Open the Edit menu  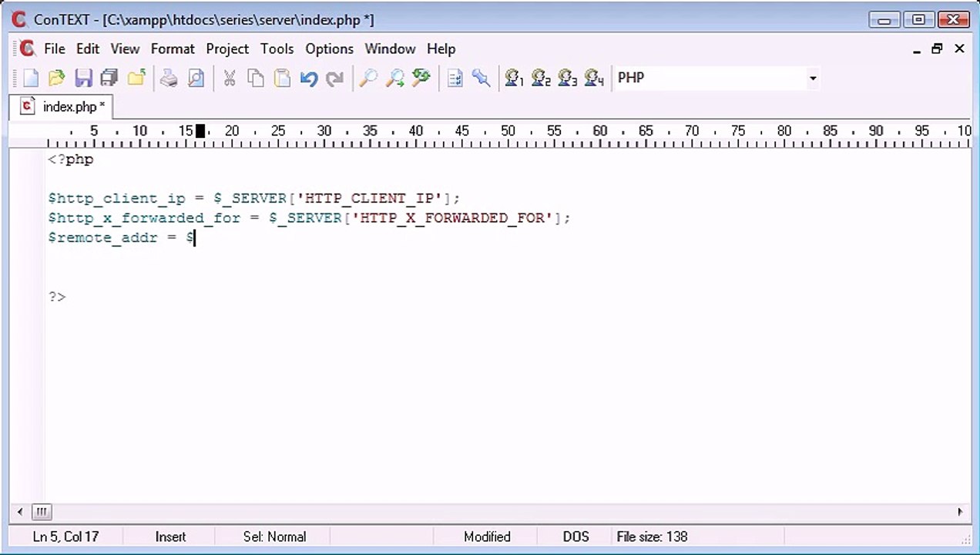88,49
